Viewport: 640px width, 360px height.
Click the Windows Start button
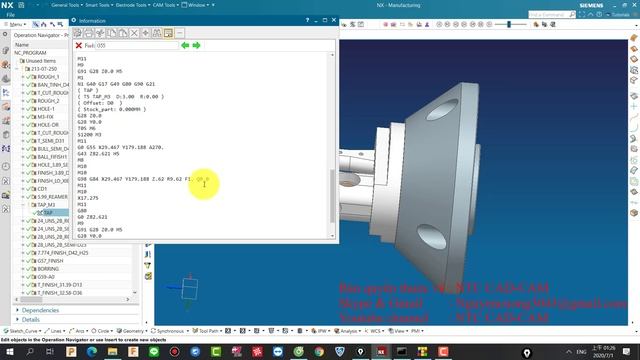tap(9, 351)
